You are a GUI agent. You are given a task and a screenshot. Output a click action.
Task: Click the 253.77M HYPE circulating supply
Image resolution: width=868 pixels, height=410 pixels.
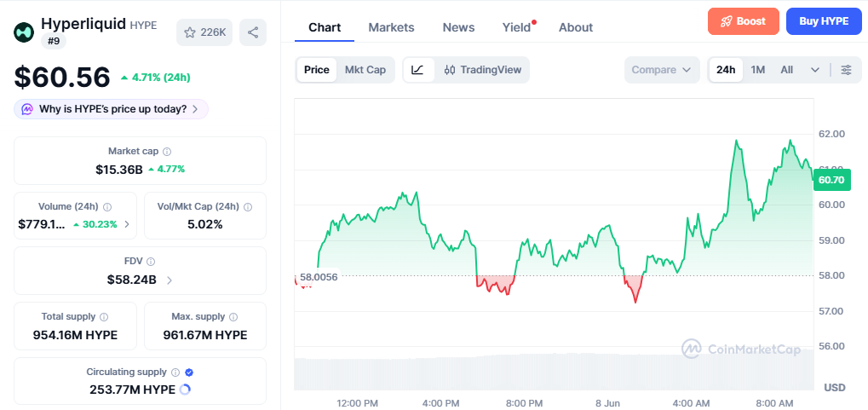132,390
